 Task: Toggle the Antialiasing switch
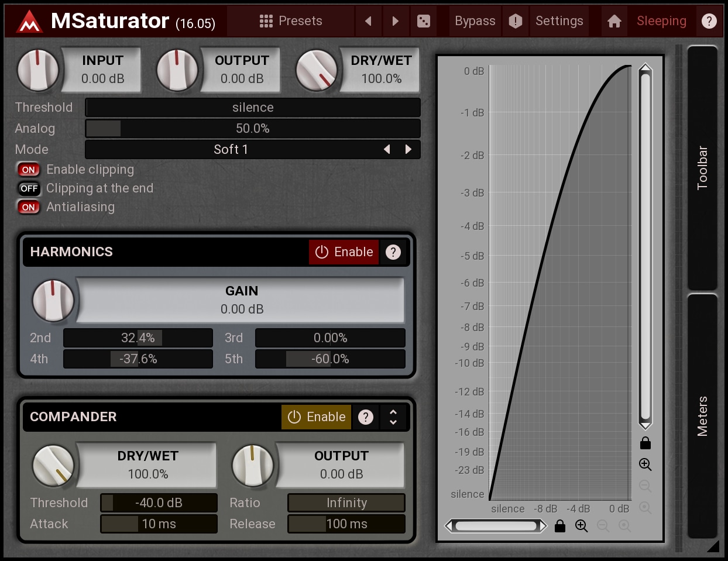29,207
